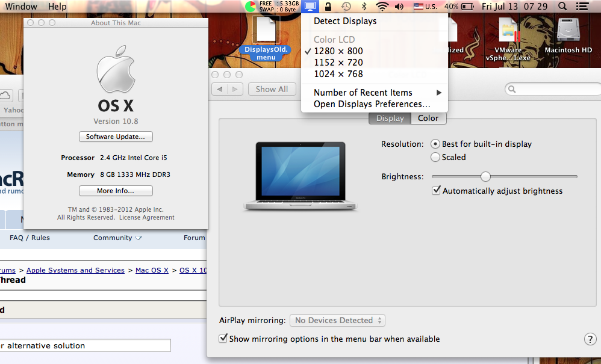This screenshot has height=364, width=601.
Task: Click the battery status icon
Action: point(468,7)
